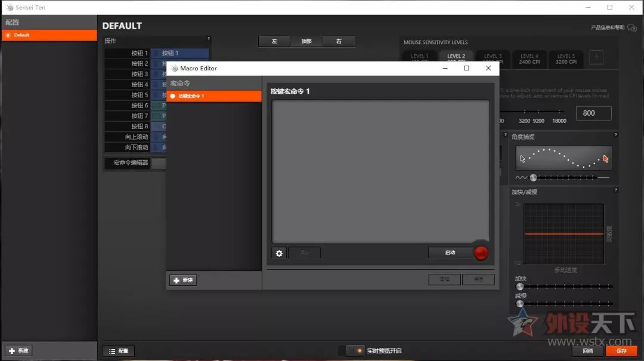Viewport: 644px width, 361px height.
Task: Switch to the 顶部 top view tab
Action: 306,41
